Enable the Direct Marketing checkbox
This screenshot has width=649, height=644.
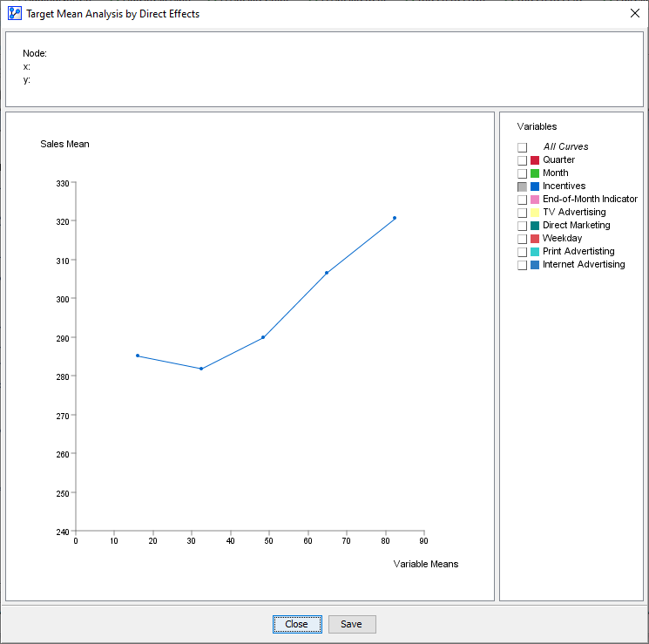(x=522, y=226)
